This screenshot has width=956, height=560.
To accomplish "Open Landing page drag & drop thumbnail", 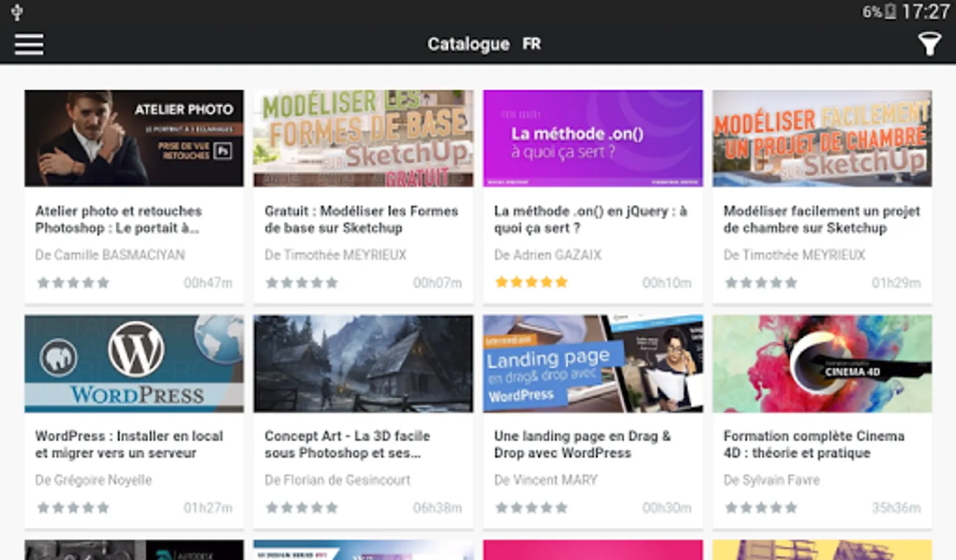I will point(593,363).
